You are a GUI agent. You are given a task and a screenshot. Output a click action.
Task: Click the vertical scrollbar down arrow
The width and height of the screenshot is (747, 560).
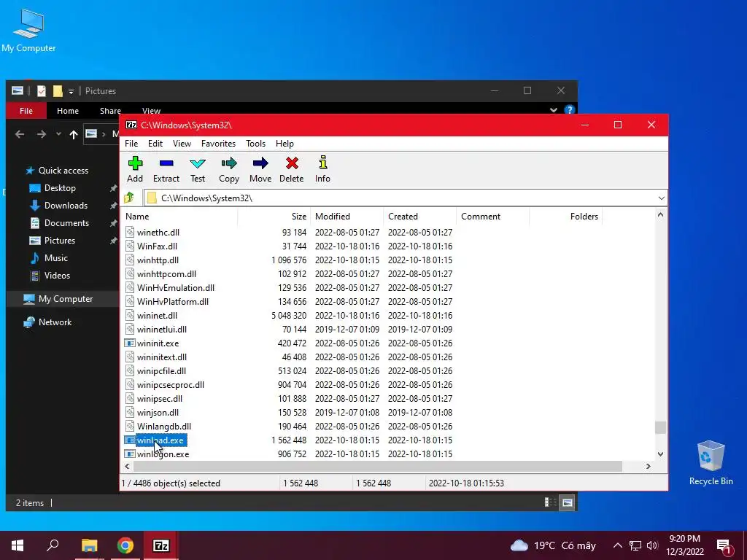[660, 454]
